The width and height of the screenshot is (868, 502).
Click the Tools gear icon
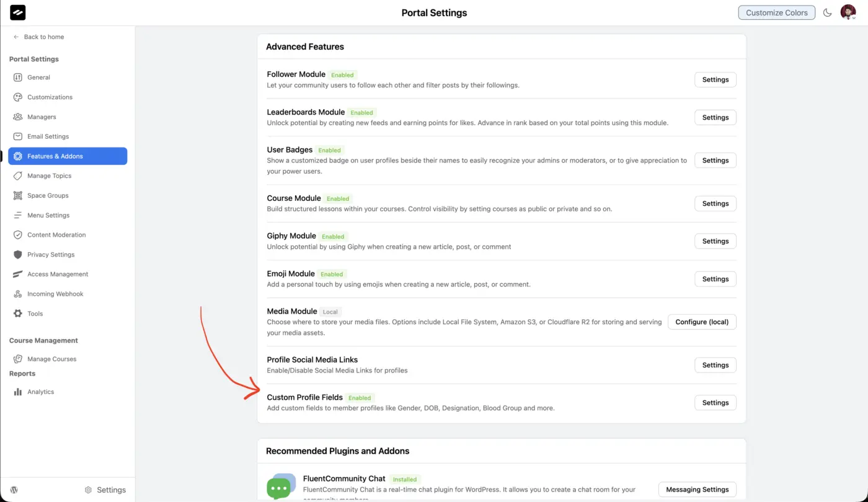[x=17, y=314]
